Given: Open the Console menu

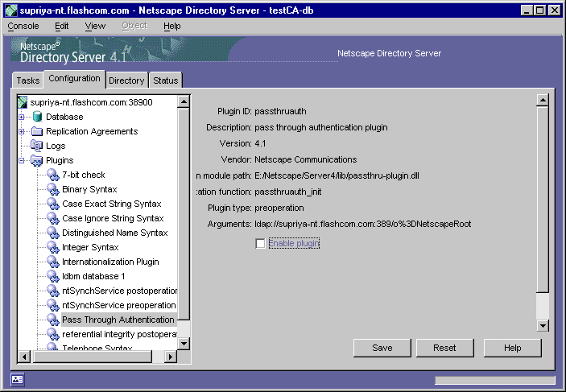Looking at the screenshot, I should 23,26.
